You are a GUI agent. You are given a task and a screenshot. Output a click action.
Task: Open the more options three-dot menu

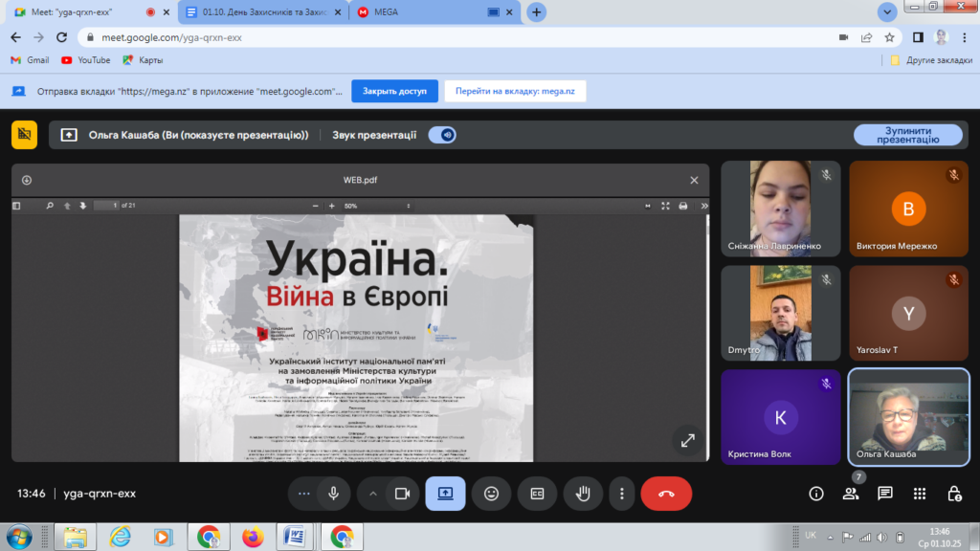coord(622,494)
